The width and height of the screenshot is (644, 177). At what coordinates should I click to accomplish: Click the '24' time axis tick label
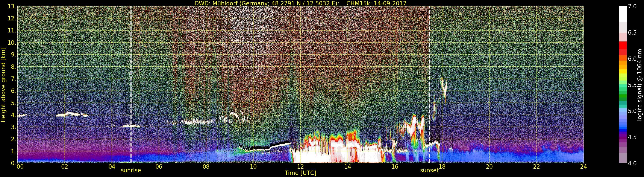click(x=583, y=167)
